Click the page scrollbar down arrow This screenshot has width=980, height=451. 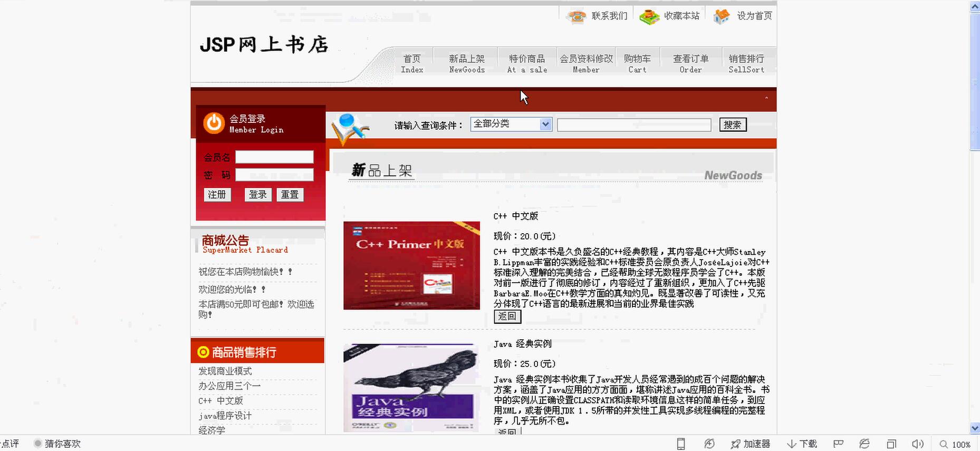[x=975, y=428]
